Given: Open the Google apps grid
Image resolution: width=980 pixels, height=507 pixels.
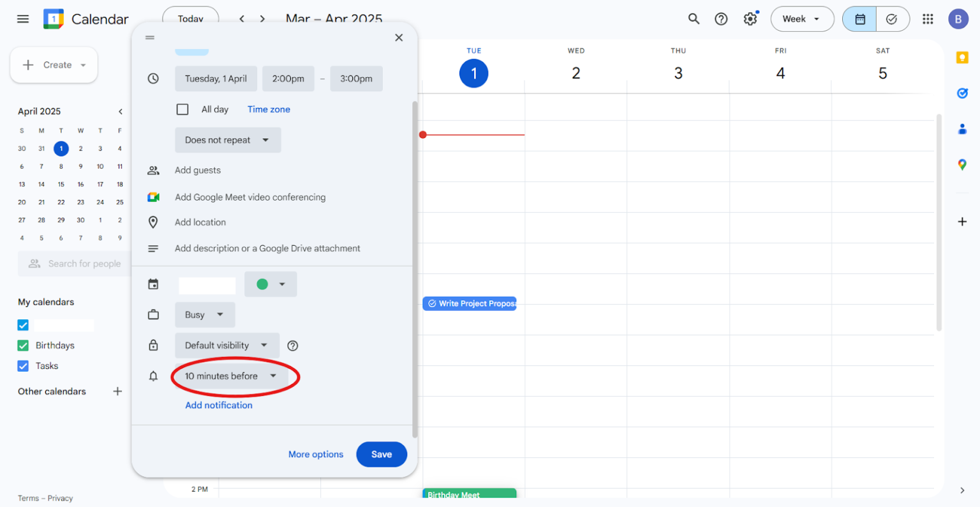Looking at the screenshot, I should click(x=928, y=19).
